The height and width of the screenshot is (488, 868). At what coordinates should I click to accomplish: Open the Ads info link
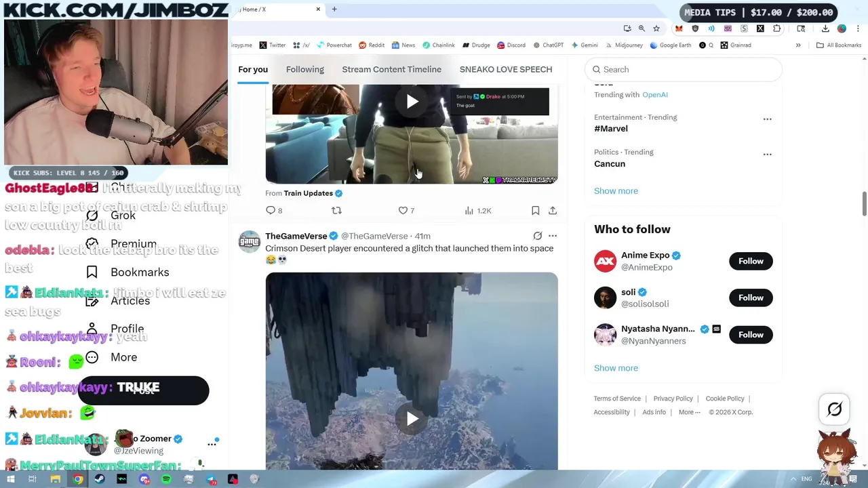(x=654, y=412)
